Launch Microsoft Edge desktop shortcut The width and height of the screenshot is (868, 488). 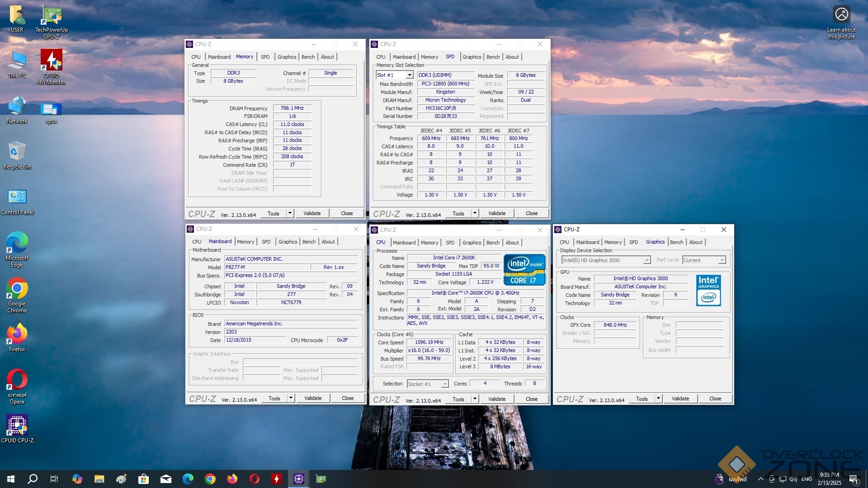click(17, 250)
